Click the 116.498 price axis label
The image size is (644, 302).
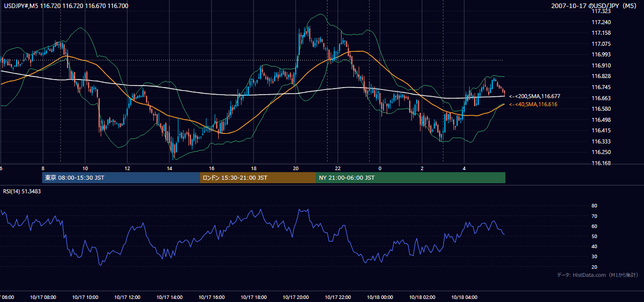click(601, 120)
